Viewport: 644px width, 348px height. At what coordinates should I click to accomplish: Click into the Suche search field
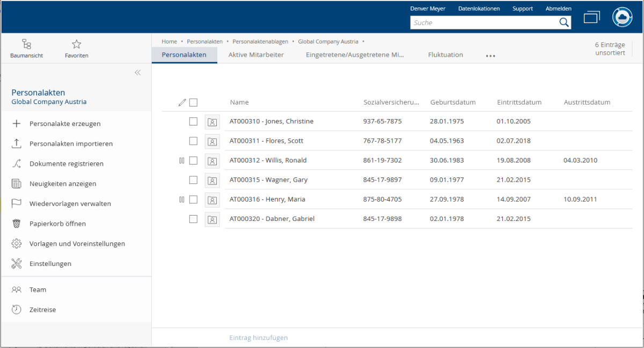(483, 23)
